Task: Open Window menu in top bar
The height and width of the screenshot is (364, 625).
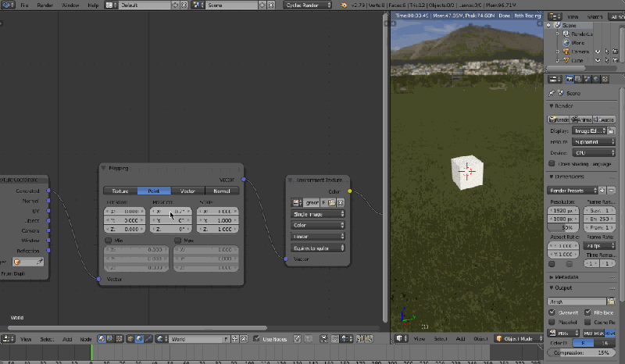Action: [70, 5]
